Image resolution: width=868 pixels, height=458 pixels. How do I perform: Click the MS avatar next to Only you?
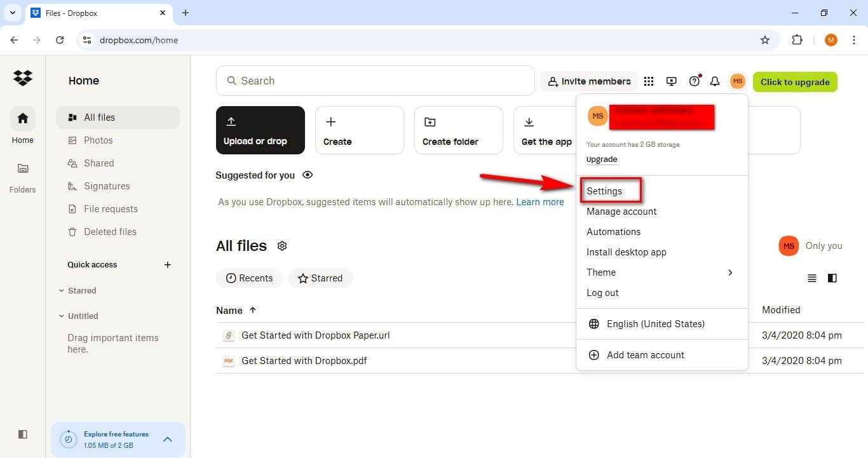coord(789,246)
